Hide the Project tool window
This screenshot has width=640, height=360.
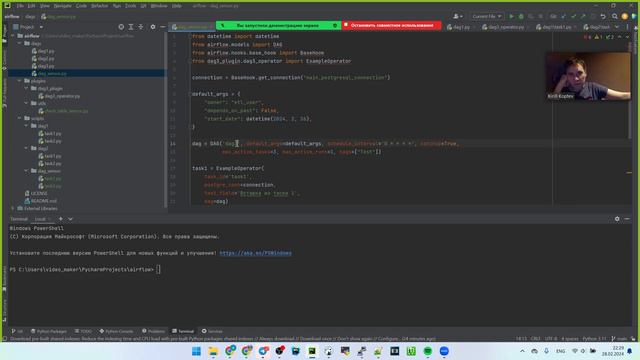(162, 27)
